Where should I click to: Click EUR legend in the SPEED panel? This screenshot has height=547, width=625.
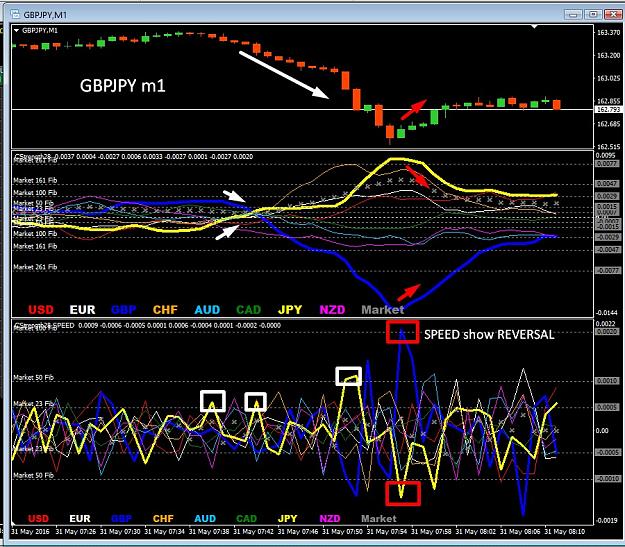[x=80, y=518]
